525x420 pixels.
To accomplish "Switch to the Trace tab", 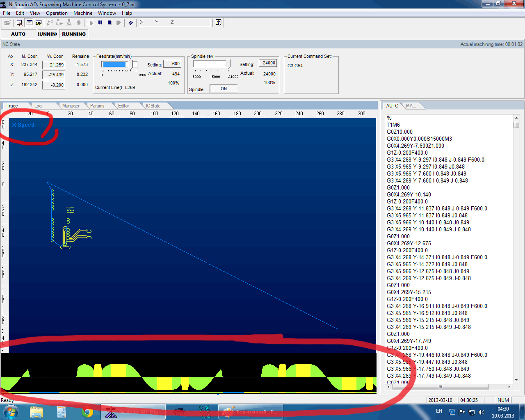I will click(x=12, y=106).
